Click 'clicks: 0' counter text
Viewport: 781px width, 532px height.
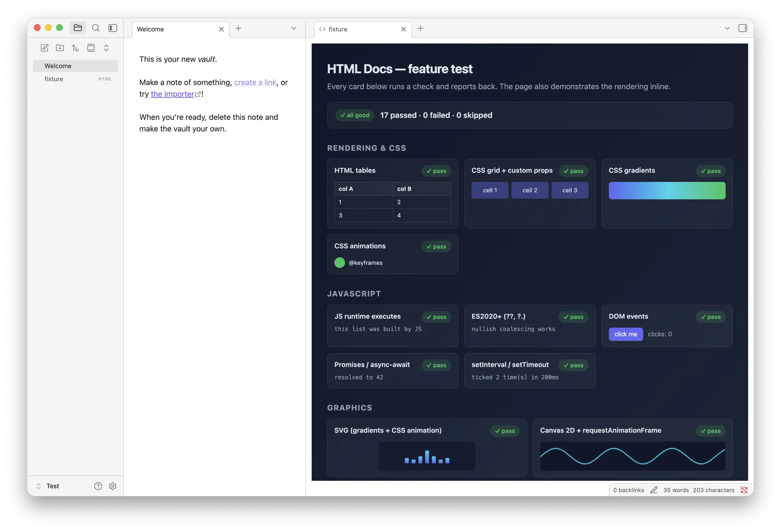click(660, 334)
